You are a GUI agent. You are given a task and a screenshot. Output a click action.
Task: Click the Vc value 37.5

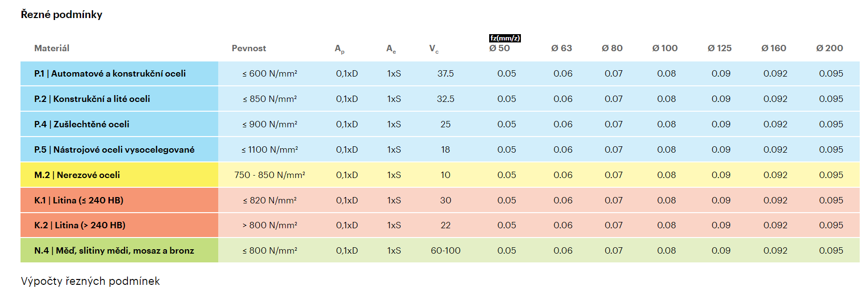[x=445, y=74]
